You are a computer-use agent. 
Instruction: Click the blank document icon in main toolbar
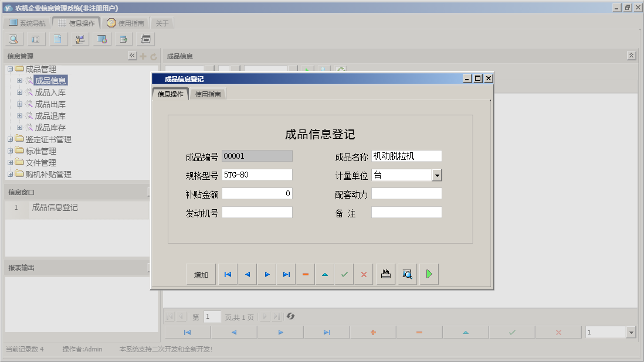[x=58, y=39]
